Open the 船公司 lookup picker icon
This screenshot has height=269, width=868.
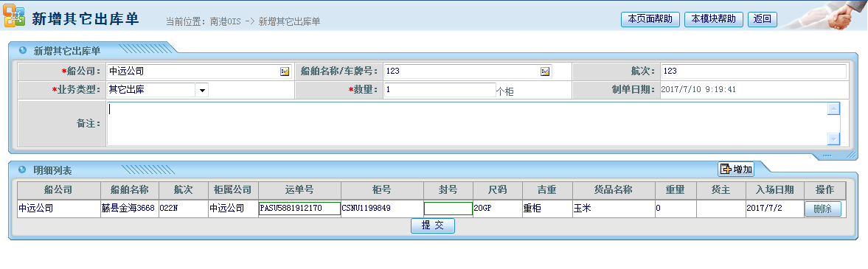coord(285,71)
